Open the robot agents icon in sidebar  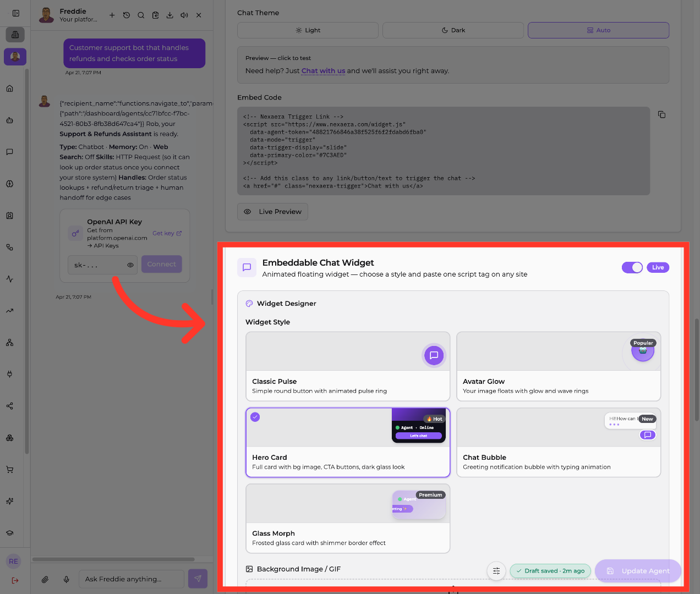pyautogui.click(x=10, y=120)
